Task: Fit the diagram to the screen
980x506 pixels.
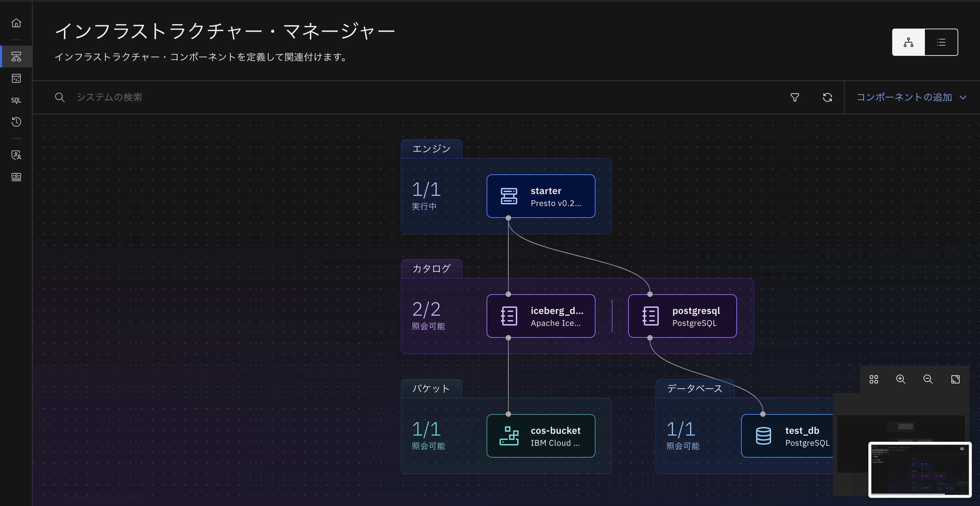Action: pyautogui.click(x=955, y=379)
